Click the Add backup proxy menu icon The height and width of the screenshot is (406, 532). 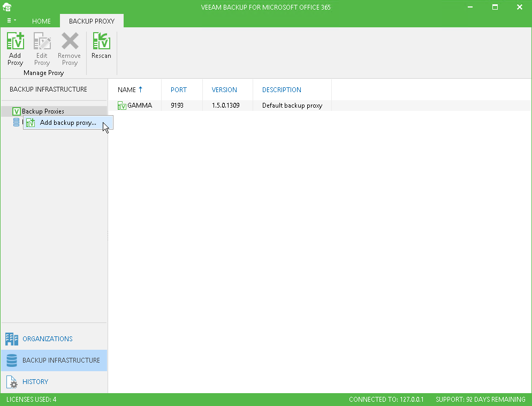coord(31,123)
